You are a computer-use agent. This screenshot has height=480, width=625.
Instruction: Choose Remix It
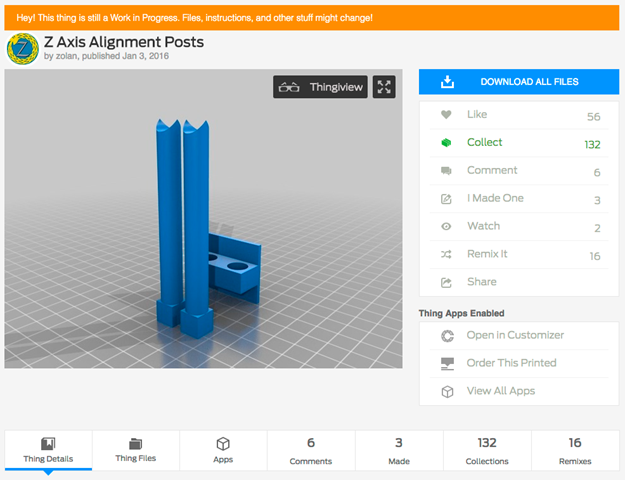pos(519,254)
